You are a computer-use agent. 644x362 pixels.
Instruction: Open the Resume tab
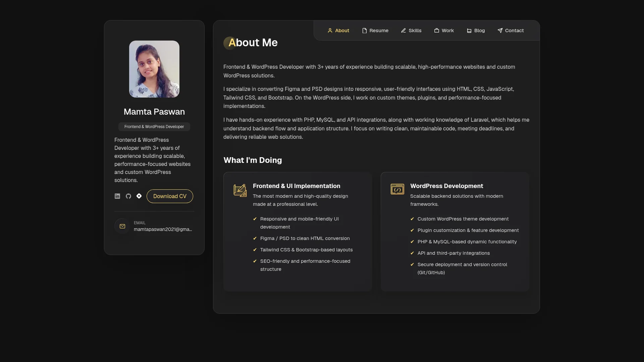coord(375,31)
